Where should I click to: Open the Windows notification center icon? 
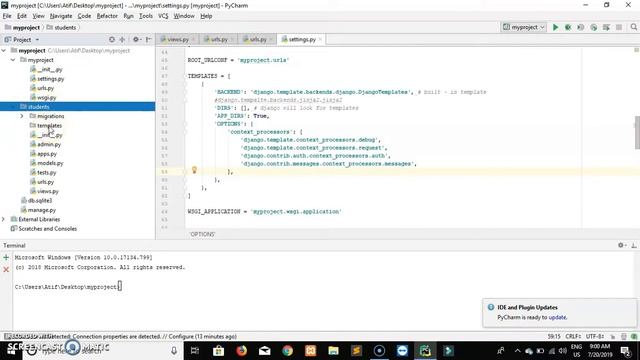point(625,351)
